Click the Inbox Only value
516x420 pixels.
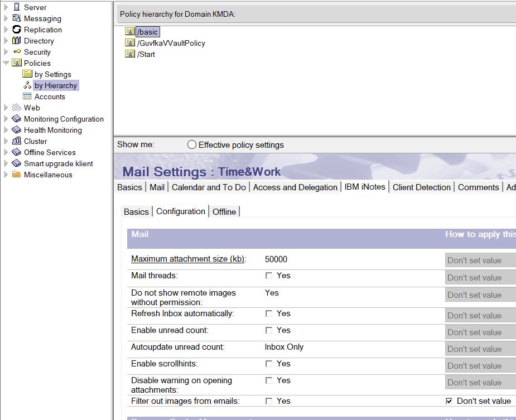pyautogui.click(x=284, y=347)
